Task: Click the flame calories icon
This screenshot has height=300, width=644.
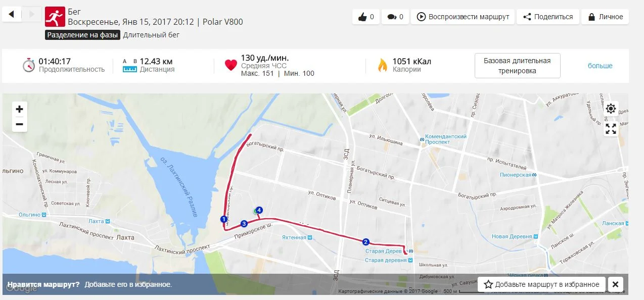Action: click(x=383, y=65)
